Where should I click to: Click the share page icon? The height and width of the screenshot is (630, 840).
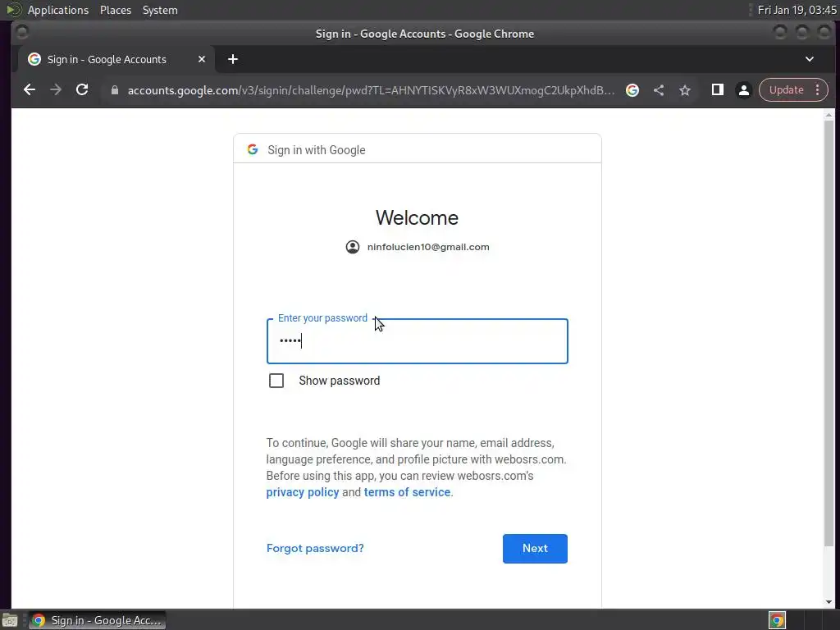659,90
